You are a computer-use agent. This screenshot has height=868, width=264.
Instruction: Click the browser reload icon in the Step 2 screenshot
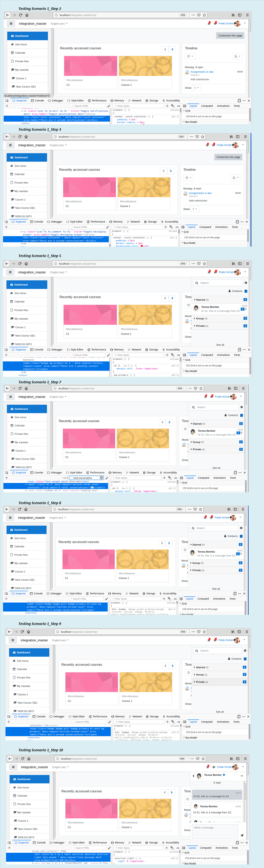pos(21,15)
